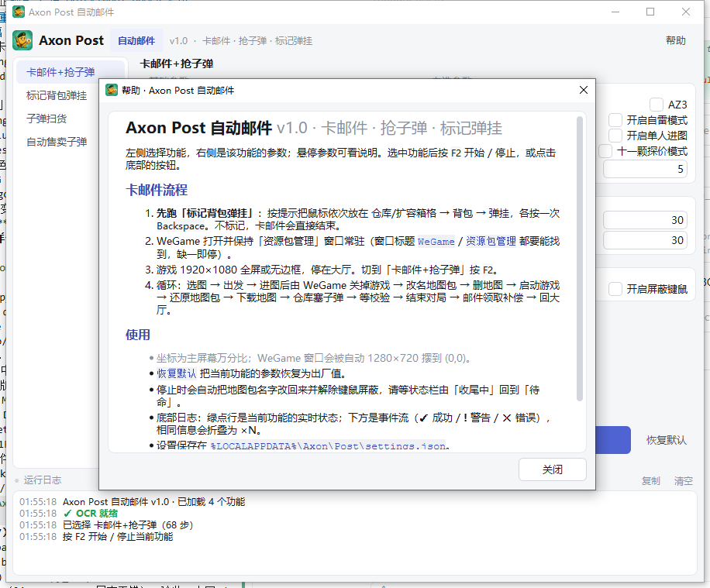Click the version text v1.0 in header
The width and height of the screenshot is (710, 588).
(x=178, y=41)
